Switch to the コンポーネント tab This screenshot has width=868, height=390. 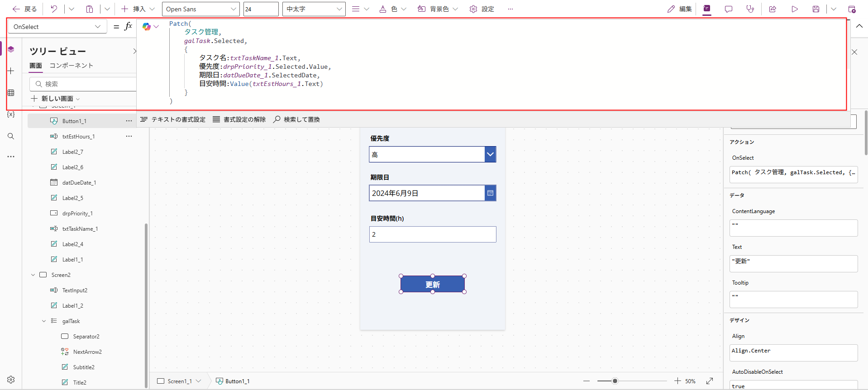pyautogui.click(x=71, y=66)
